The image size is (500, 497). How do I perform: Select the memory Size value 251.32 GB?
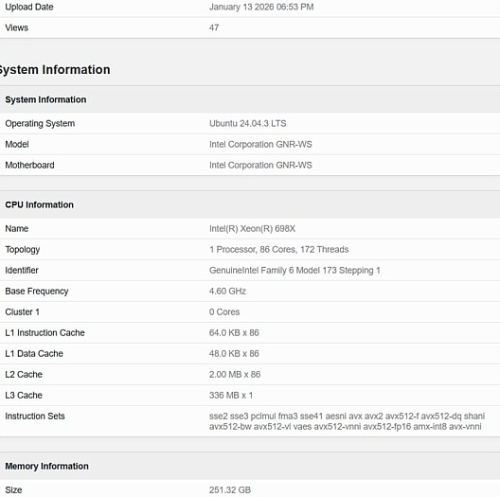pyautogui.click(x=230, y=490)
